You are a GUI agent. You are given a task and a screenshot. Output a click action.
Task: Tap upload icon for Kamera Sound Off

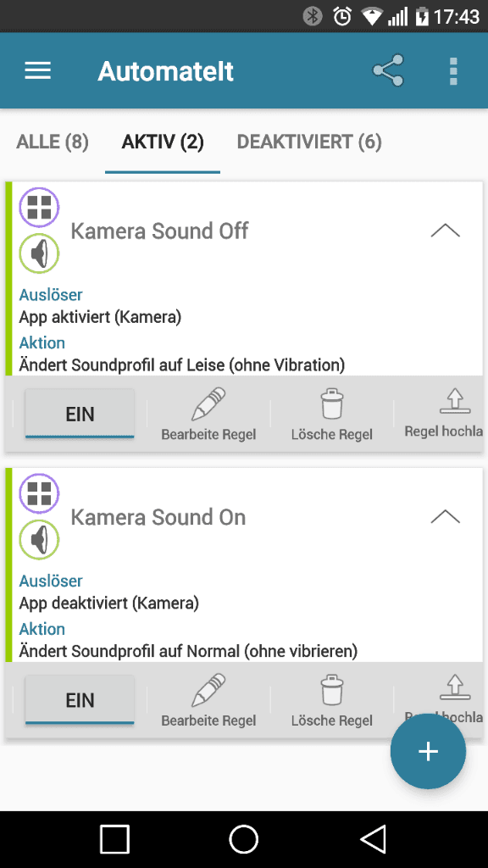click(x=455, y=401)
